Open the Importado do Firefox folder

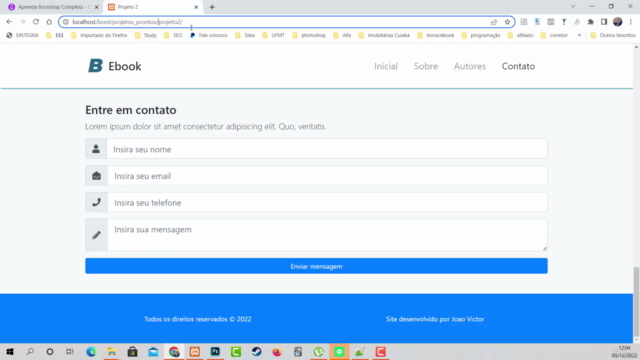click(99, 35)
